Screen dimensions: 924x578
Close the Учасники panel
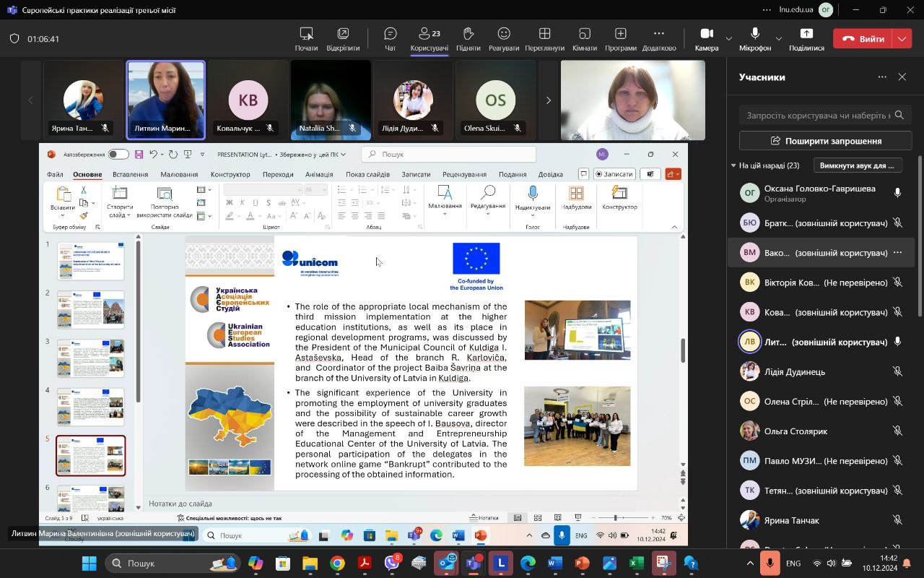[x=902, y=77]
